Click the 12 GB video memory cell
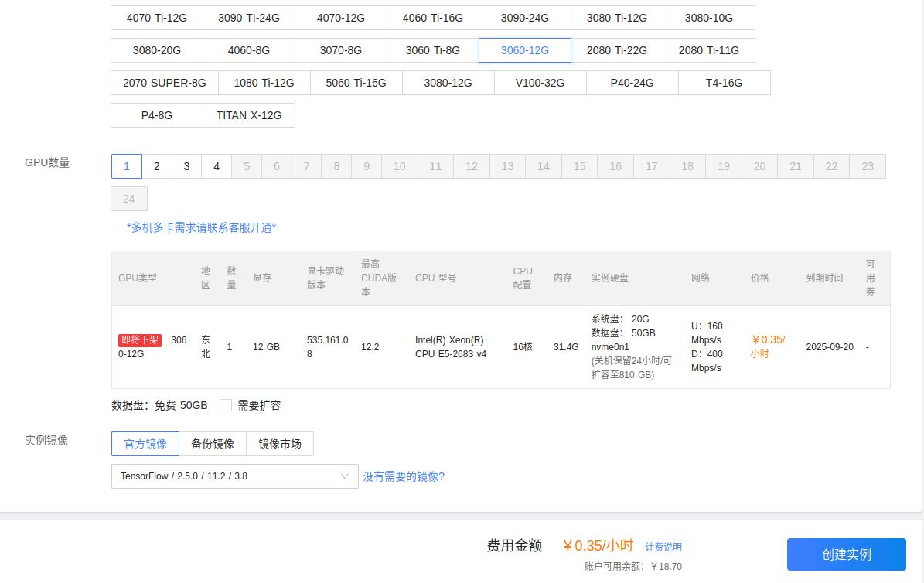 pos(266,346)
